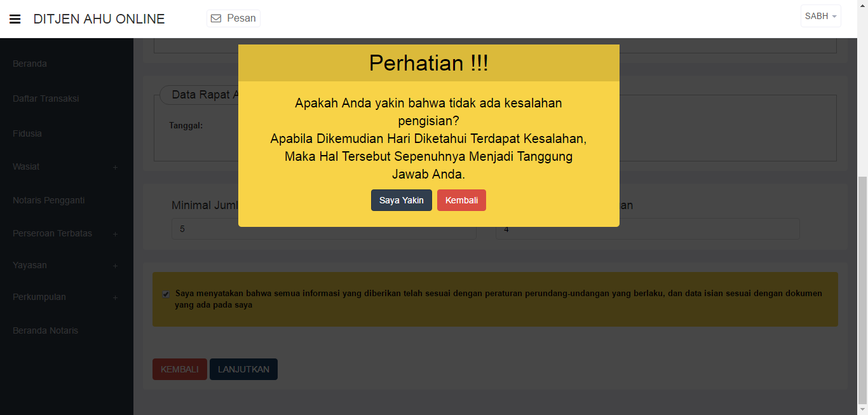Click the red Kembali dialog button
The height and width of the screenshot is (415, 868).
pyautogui.click(x=461, y=200)
